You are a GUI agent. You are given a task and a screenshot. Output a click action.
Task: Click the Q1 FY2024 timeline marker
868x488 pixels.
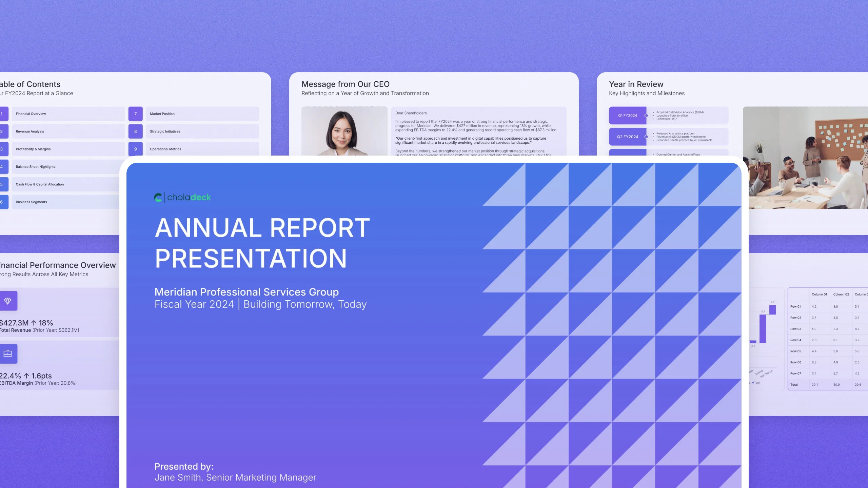click(x=628, y=116)
